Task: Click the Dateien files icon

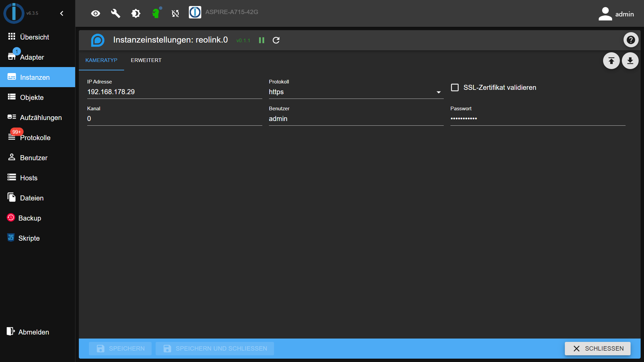Action: [x=12, y=197]
